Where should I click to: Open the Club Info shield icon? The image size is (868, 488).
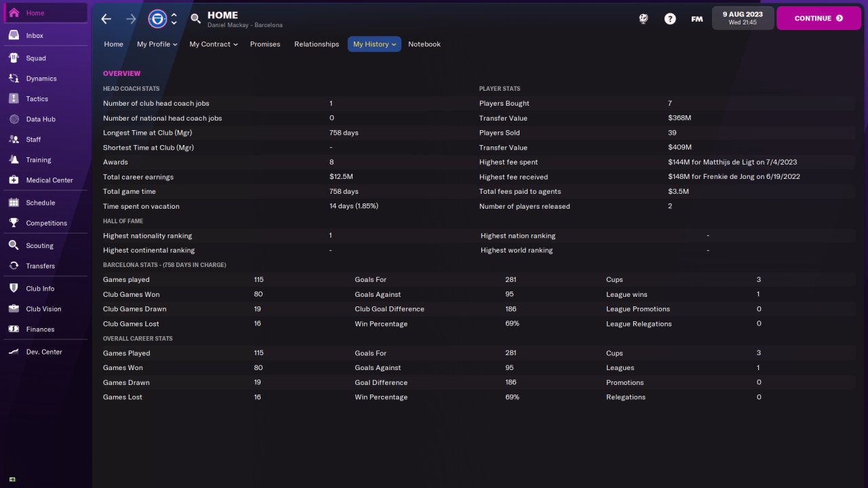point(14,289)
